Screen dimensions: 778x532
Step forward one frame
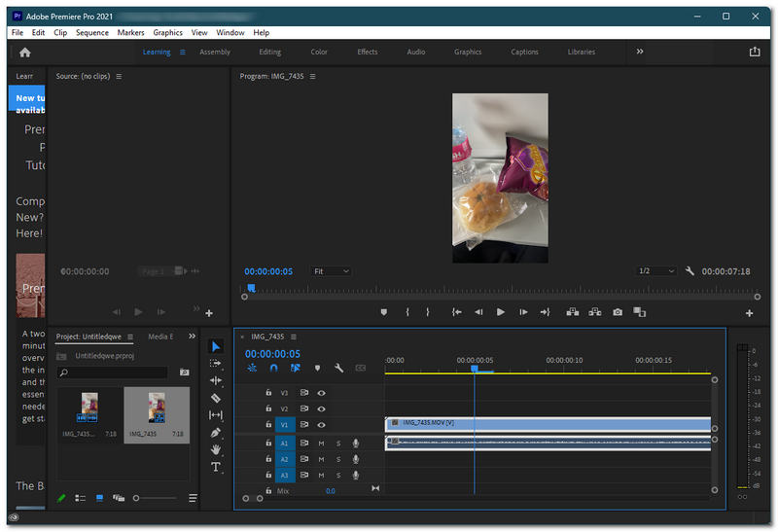(523, 312)
